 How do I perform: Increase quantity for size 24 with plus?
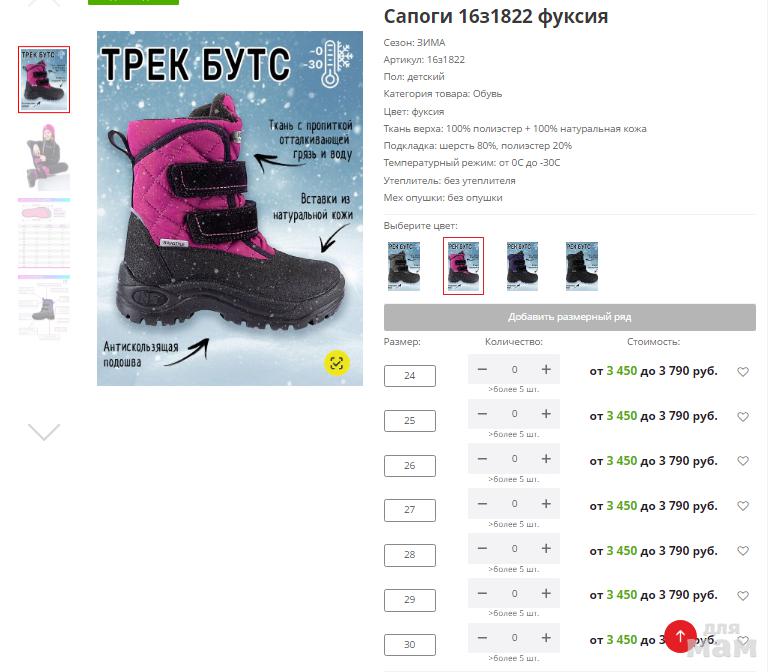coord(546,369)
